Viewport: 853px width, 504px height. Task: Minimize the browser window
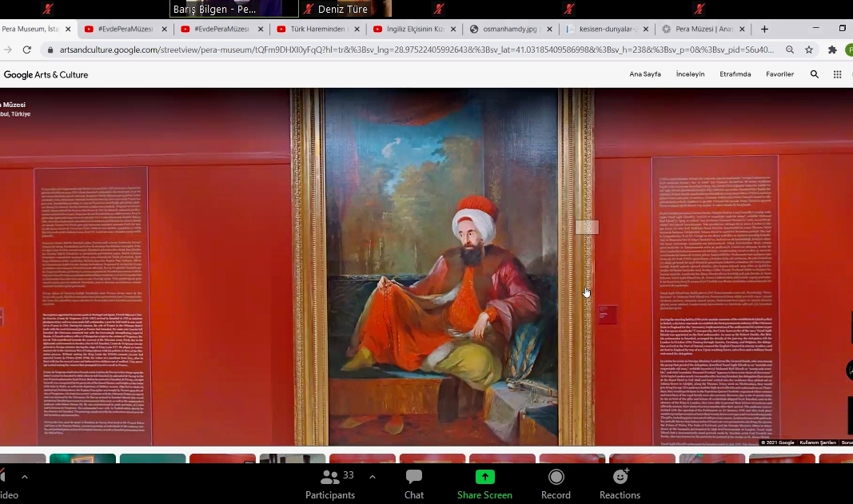[x=815, y=28]
